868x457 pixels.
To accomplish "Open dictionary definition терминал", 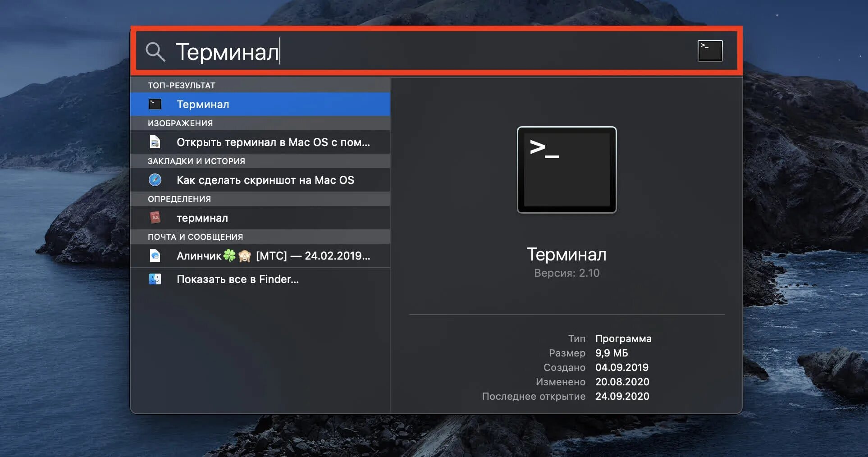I will click(260, 218).
